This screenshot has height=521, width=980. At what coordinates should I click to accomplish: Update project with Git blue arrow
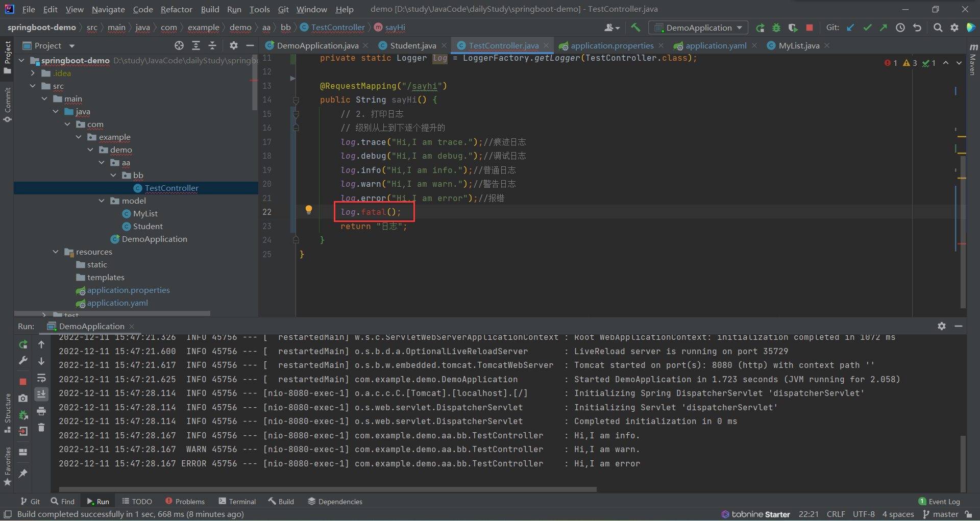pyautogui.click(x=850, y=28)
